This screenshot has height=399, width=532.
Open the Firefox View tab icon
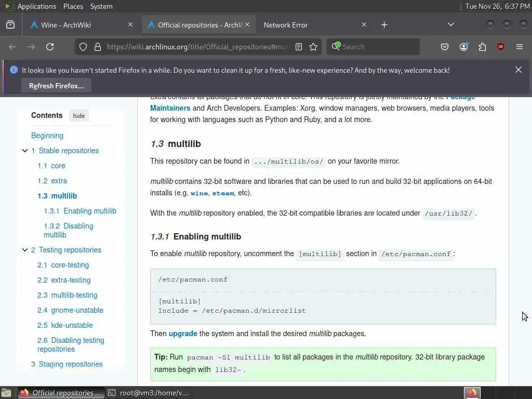(10, 25)
